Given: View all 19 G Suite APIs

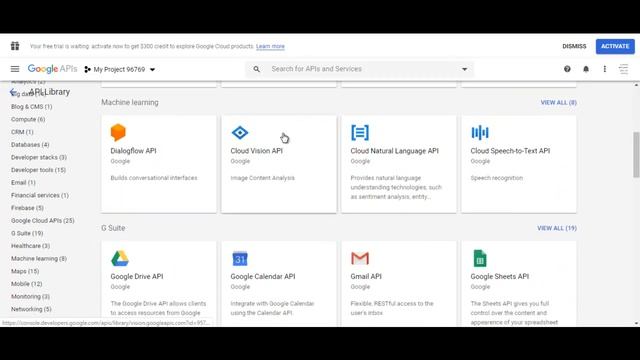Looking at the screenshot, I should click(557, 228).
